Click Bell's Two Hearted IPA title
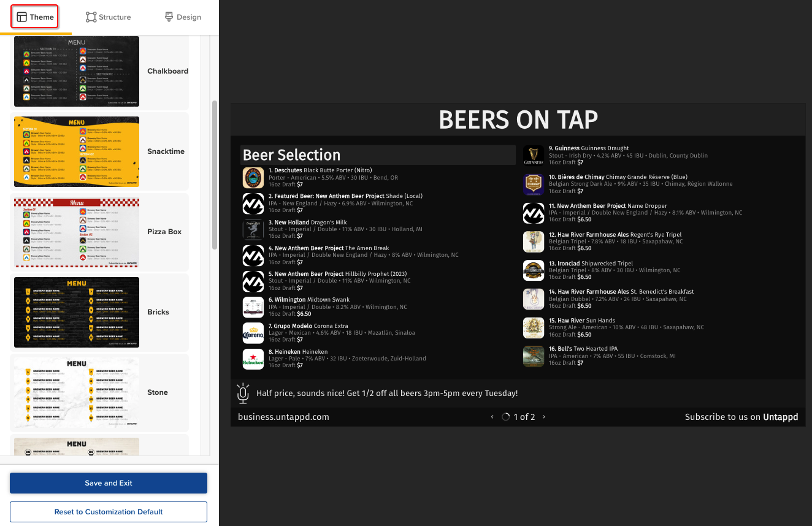The width and height of the screenshot is (812, 526). 583,349
